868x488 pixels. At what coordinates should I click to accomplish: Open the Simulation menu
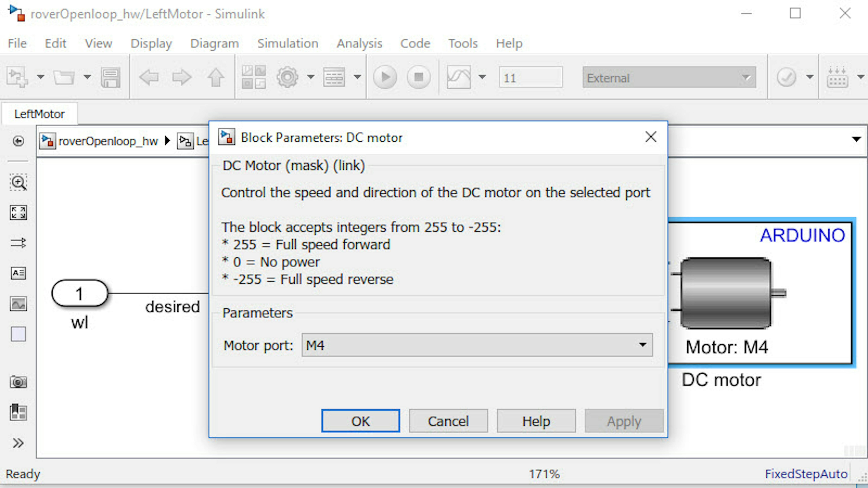[288, 43]
